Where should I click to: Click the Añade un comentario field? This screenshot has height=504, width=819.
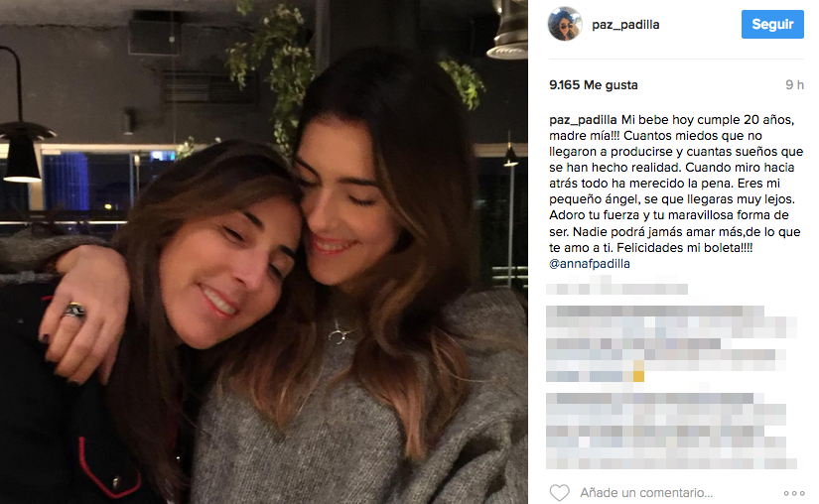pos(646,492)
